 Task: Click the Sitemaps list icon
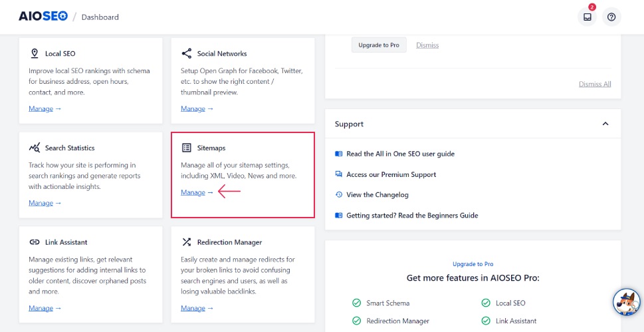coord(187,148)
